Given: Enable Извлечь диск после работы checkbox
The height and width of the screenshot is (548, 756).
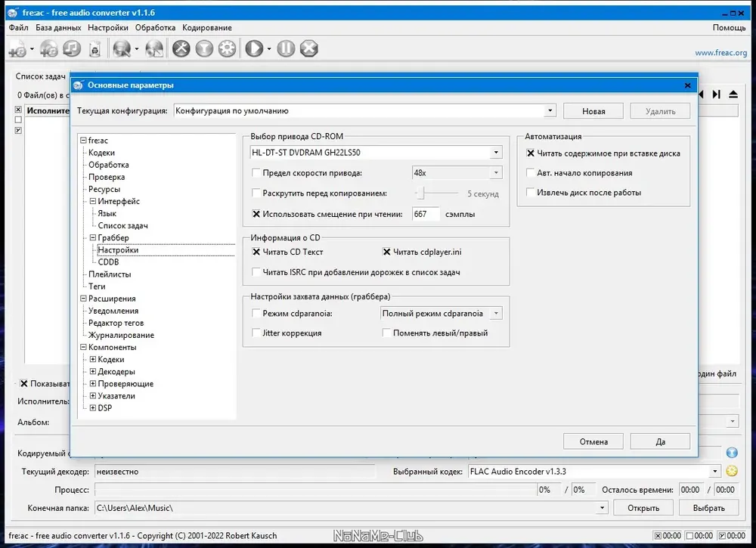Looking at the screenshot, I should (x=531, y=192).
